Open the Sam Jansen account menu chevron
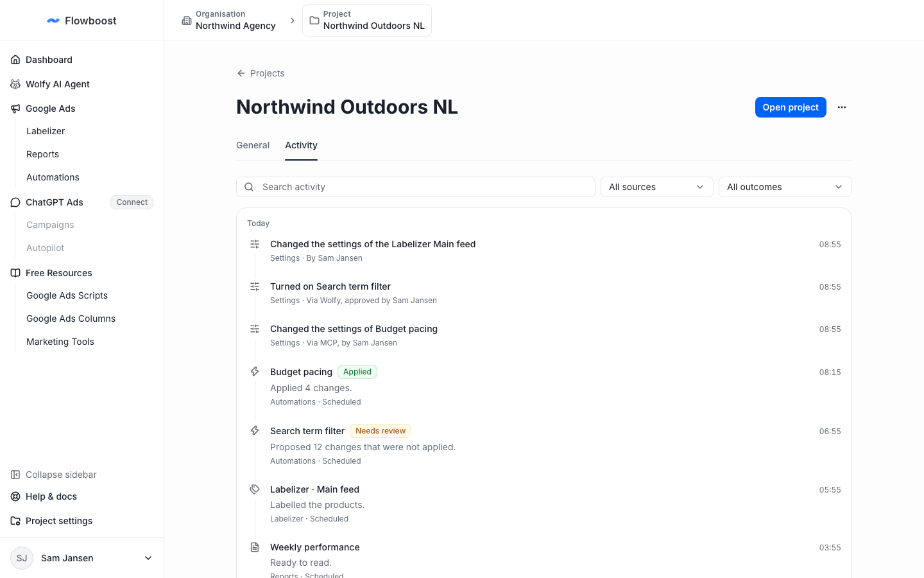This screenshot has width=924, height=578. 148,558
